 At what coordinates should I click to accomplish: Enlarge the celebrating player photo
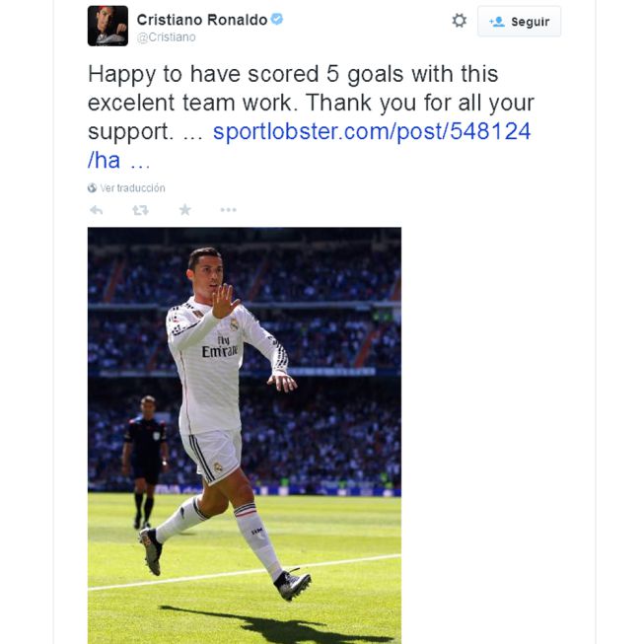pos(245,435)
